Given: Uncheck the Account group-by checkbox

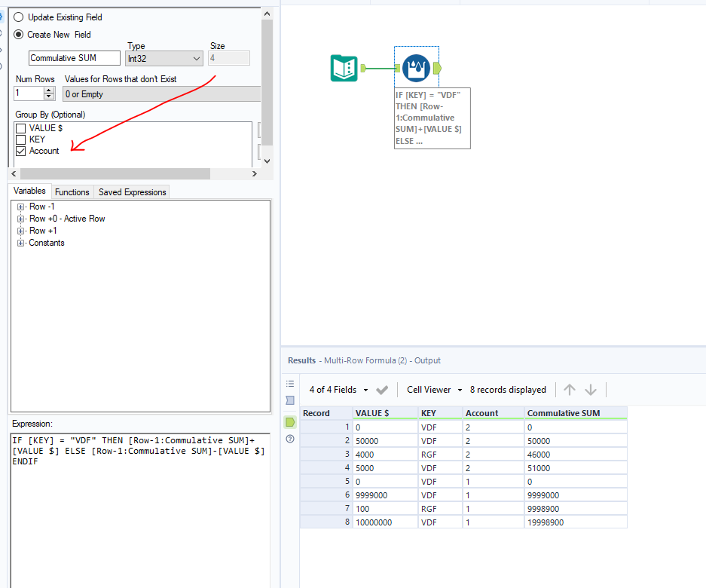Looking at the screenshot, I should (21, 151).
